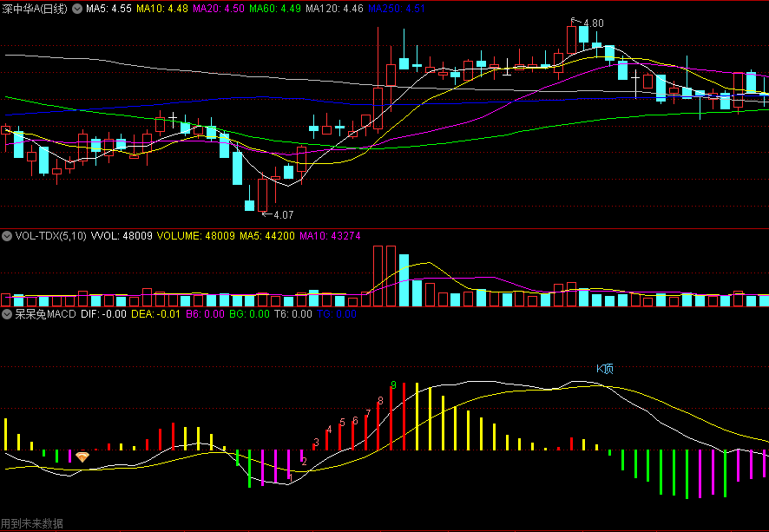Click the VVOL: 48009 value
The width and height of the screenshot is (769, 532).
coord(122,236)
